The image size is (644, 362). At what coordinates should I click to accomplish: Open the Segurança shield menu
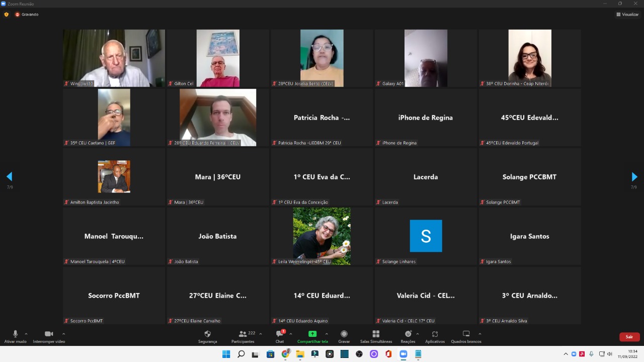click(x=207, y=336)
